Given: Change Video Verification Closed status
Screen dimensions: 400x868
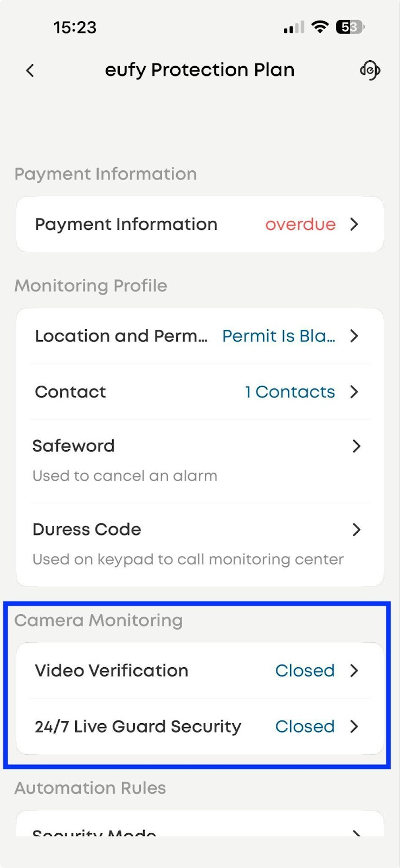Looking at the screenshot, I should (x=305, y=671).
